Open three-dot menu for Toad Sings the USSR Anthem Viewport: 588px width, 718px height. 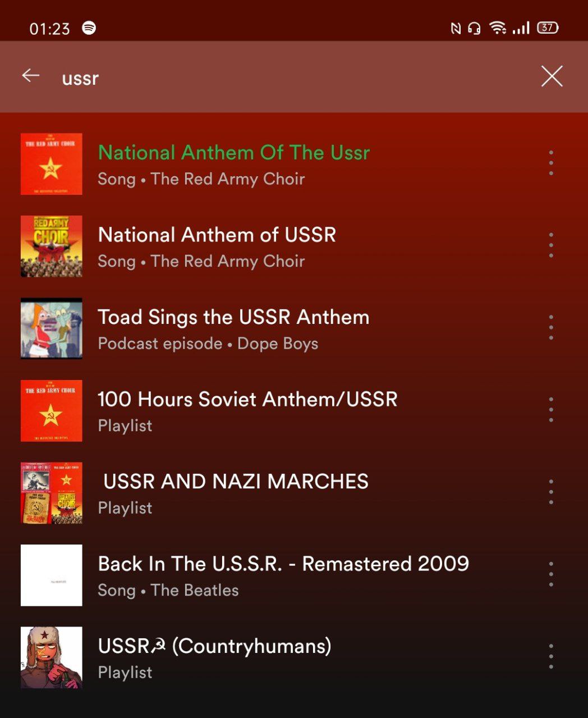pos(551,327)
